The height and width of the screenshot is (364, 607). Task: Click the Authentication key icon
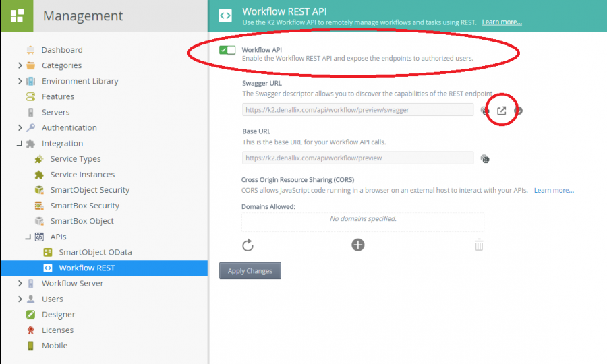tap(30, 127)
